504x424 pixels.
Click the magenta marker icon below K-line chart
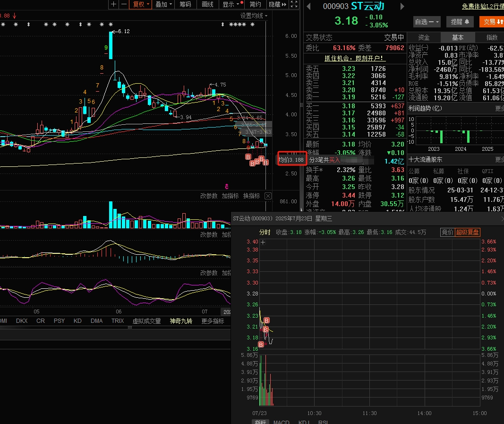tap(227, 187)
